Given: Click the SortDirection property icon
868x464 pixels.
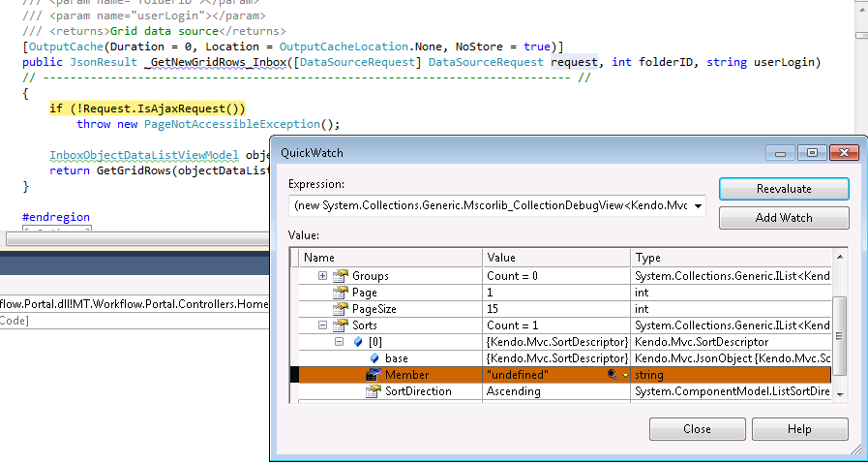Looking at the screenshot, I should point(374,391).
